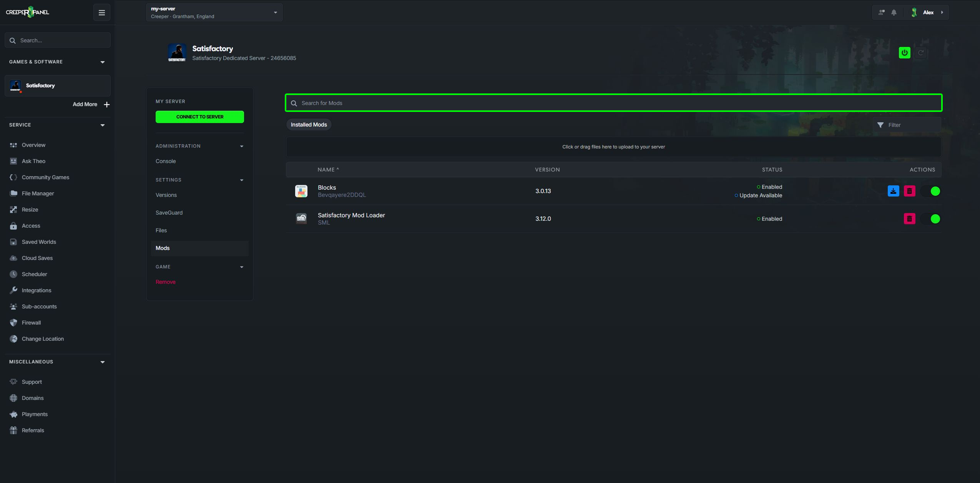Click the friends icon beside the notification bell
This screenshot has height=483, width=980.
tap(882, 12)
